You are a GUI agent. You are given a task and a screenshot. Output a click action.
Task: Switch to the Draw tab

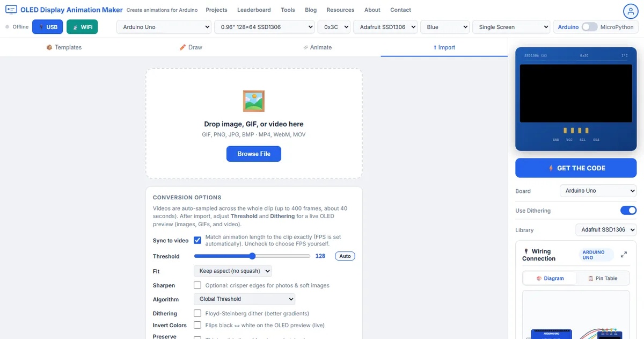click(191, 47)
